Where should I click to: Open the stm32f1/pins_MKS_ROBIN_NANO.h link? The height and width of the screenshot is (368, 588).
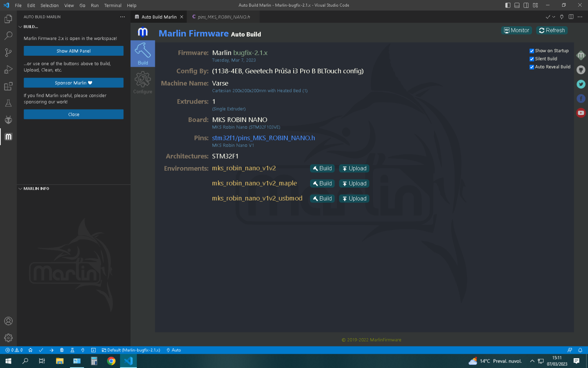point(263,138)
